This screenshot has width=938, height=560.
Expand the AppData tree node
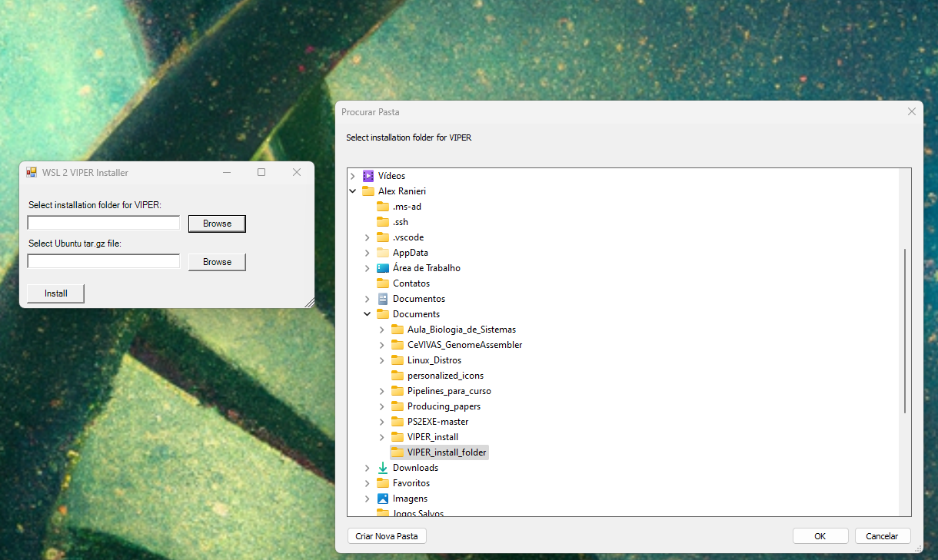[368, 253]
